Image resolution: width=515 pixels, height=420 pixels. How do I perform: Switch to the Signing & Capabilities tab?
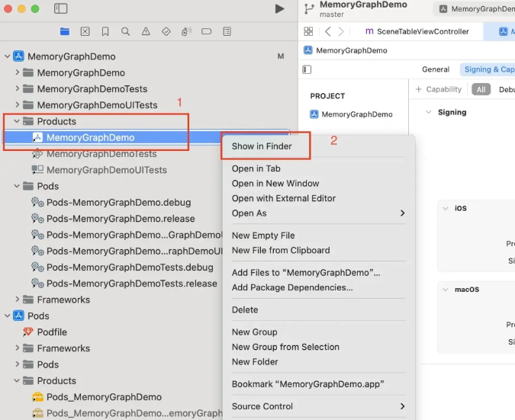coord(489,69)
